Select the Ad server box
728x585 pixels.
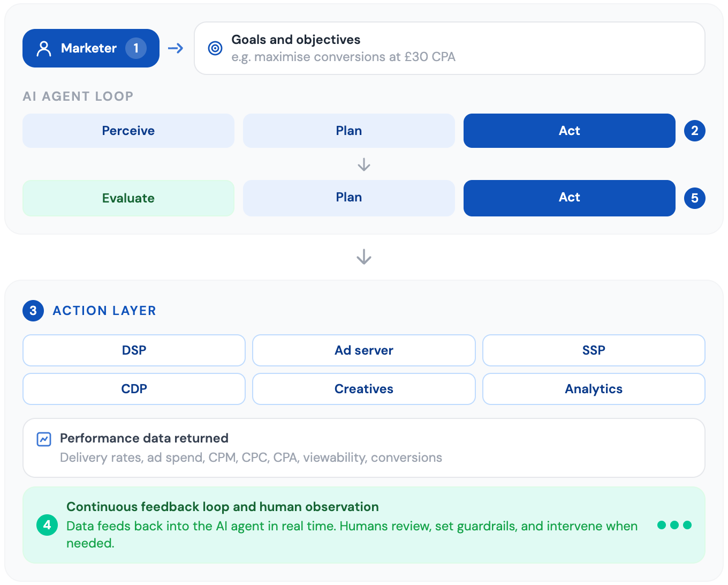tap(364, 350)
